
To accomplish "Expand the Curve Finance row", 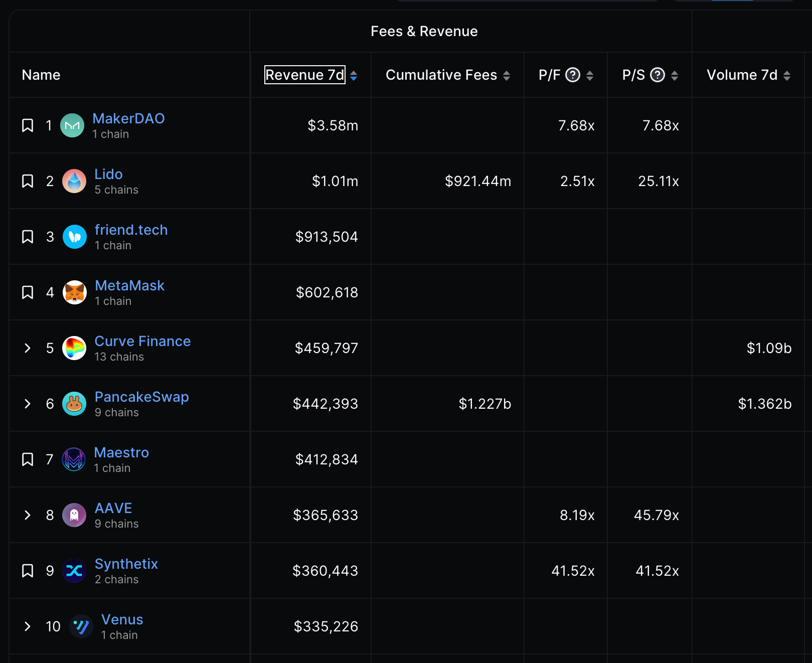I will tap(28, 348).
